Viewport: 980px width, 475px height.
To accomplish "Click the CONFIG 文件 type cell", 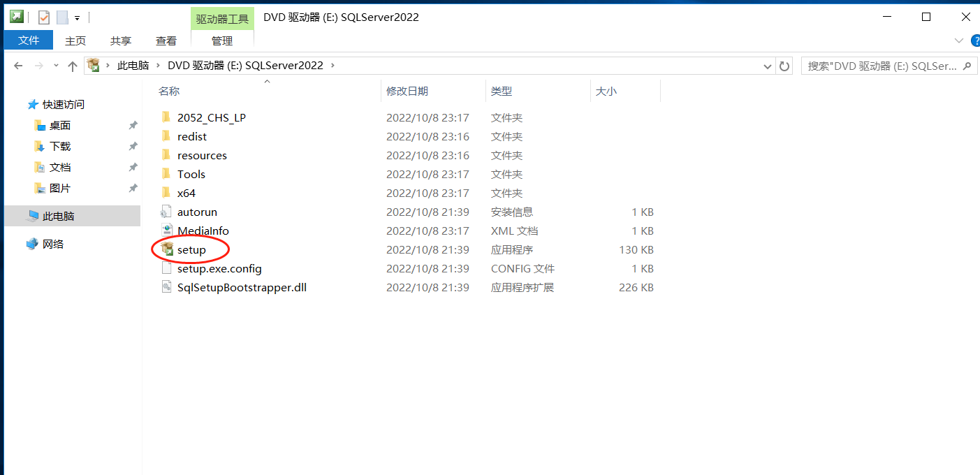I will point(522,268).
